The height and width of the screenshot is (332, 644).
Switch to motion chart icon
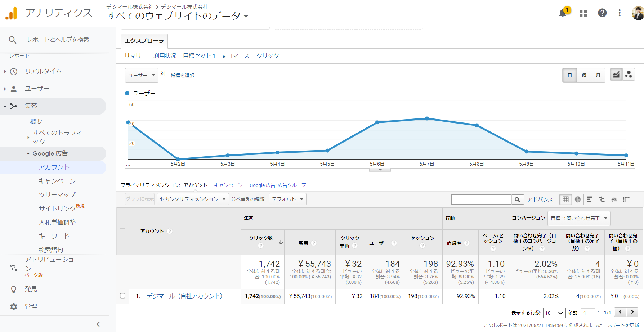629,75
